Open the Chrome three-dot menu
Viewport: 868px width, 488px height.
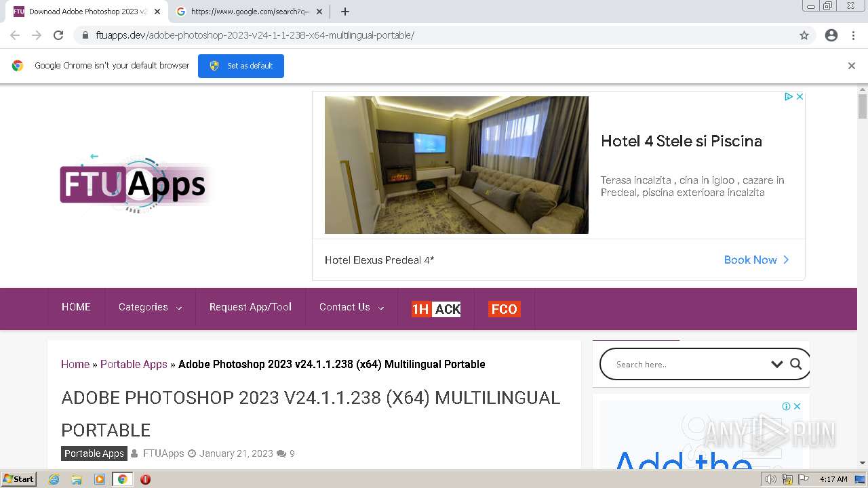point(853,35)
